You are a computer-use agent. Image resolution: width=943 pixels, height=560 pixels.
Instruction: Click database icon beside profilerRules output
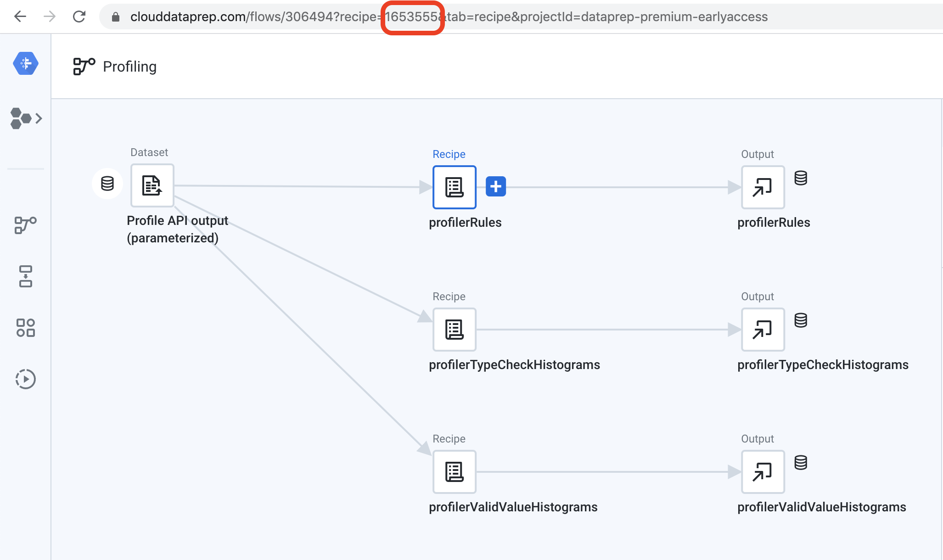point(801,178)
